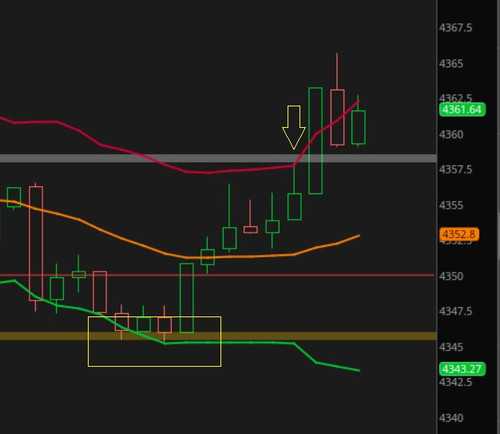Click the 4357.5 price axis label
This screenshot has height=434, width=500.
[x=455, y=169]
